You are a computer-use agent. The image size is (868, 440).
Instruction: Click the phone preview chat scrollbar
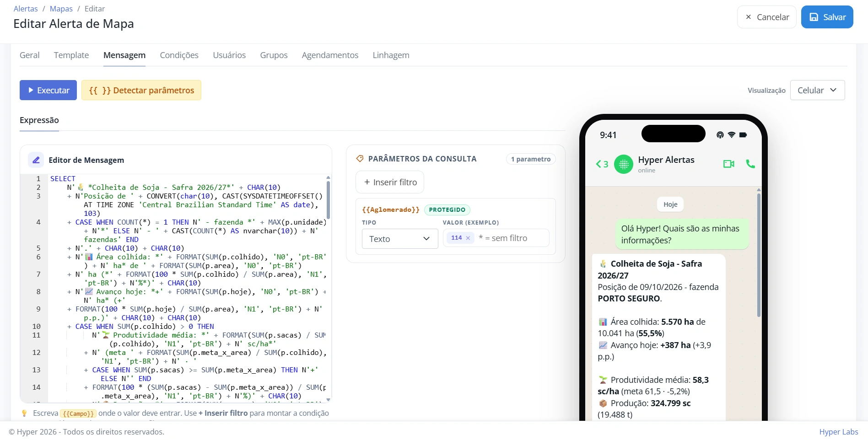(x=759, y=255)
